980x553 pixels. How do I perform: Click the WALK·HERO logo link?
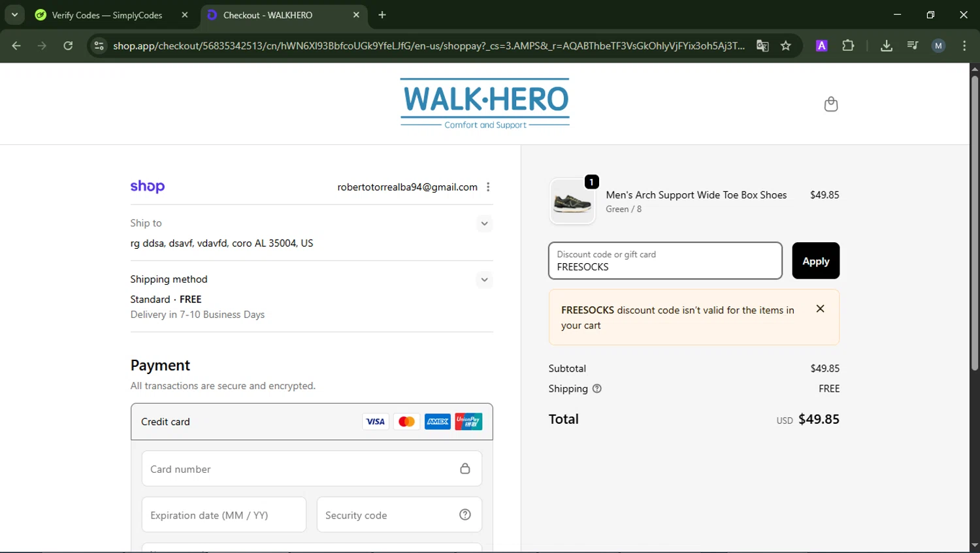(485, 104)
